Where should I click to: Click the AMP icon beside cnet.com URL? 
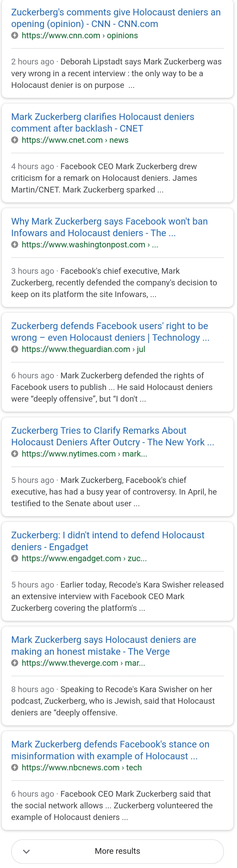14,140
